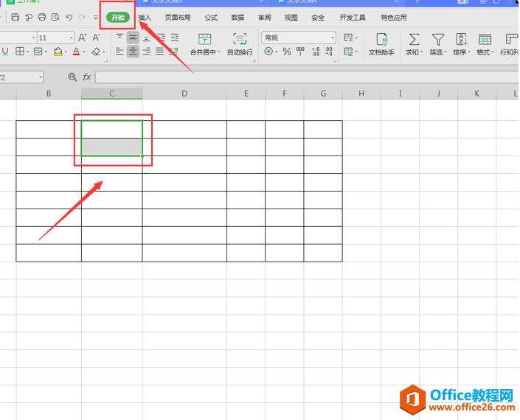Decrease decimal places
520x420 pixels.
(x=329, y=52)
